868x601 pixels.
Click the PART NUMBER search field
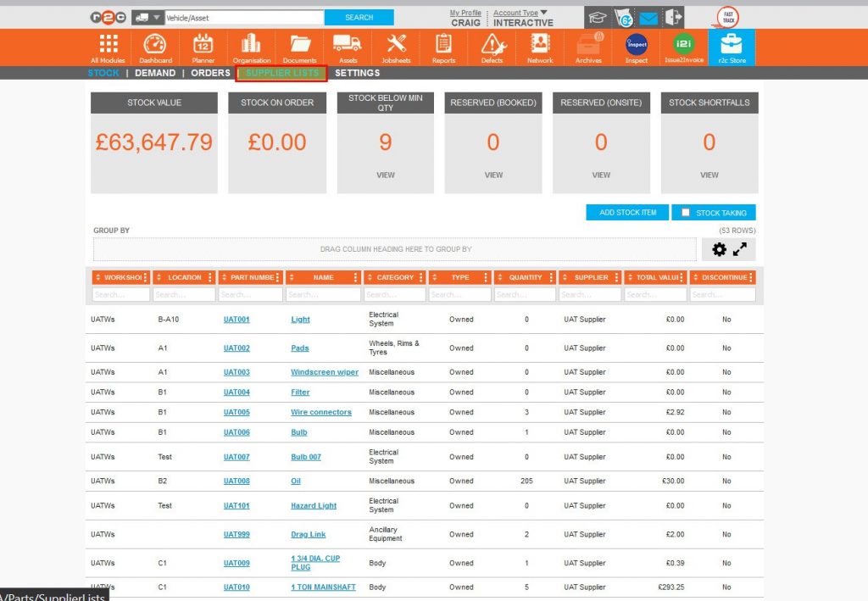[248, 293]
